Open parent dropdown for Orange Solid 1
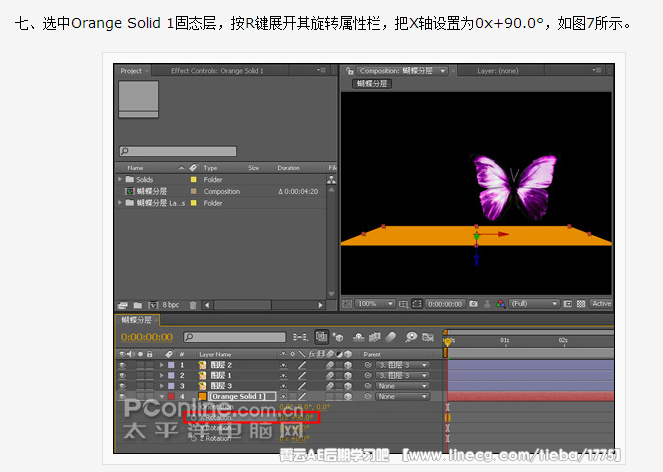Viewport: 663px width, 472px height. (402, 397)
